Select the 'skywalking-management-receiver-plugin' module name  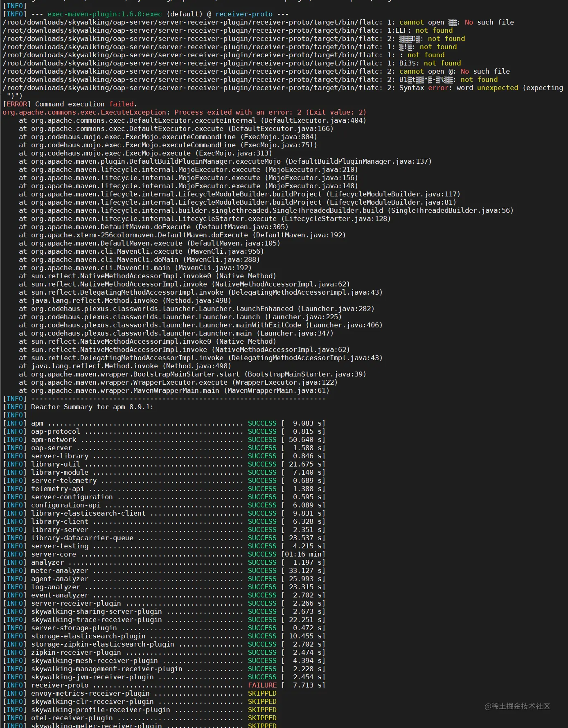[107, 669]
